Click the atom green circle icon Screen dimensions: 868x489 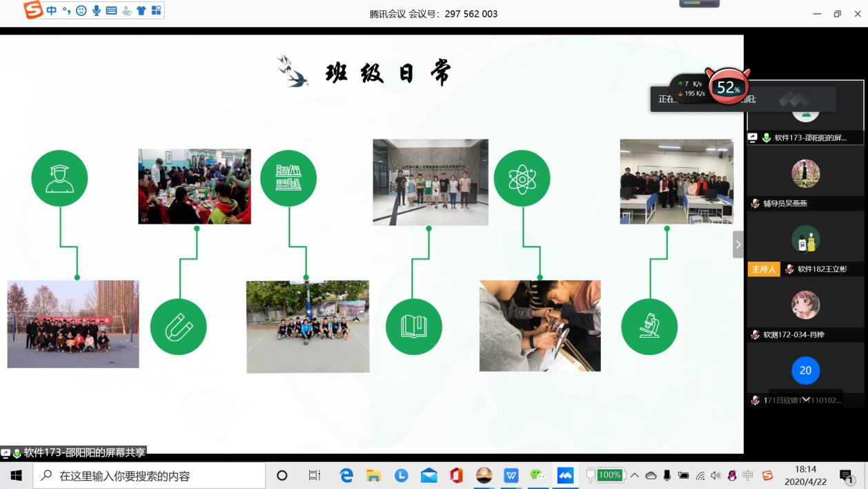[522, 178]
